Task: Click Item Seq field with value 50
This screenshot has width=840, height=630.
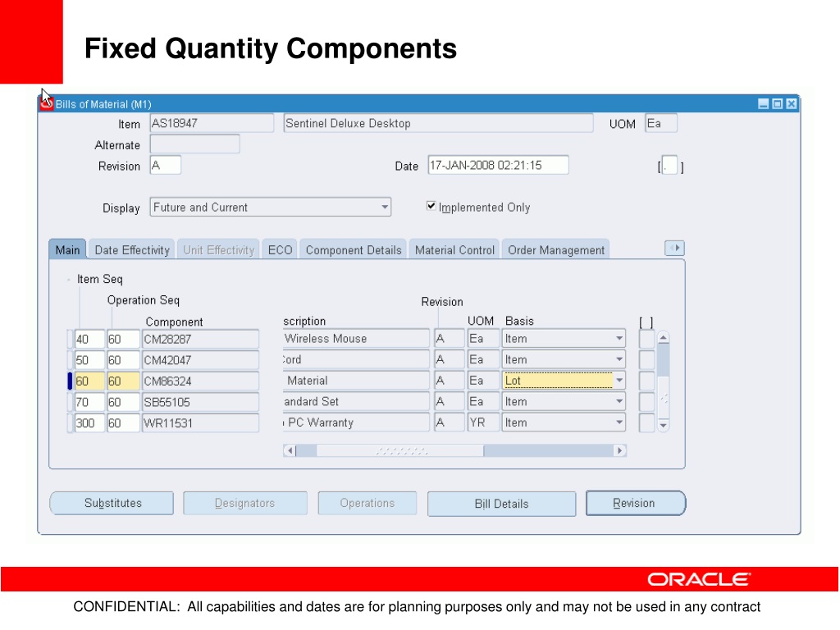Action: tap(89, 360)
